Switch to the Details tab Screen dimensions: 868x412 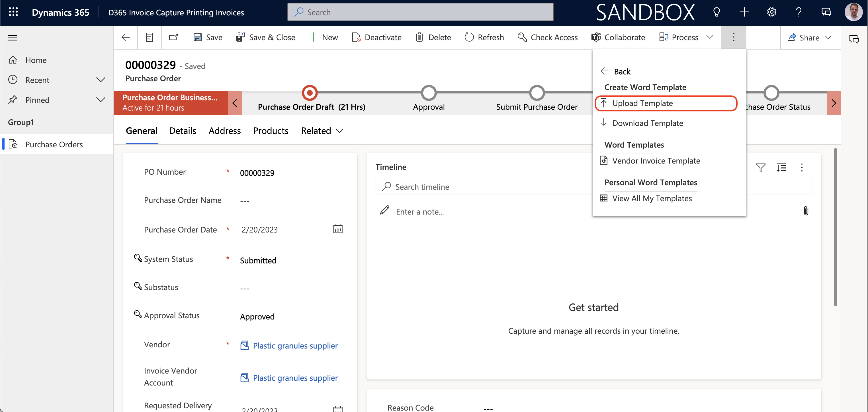coord(182,131)
